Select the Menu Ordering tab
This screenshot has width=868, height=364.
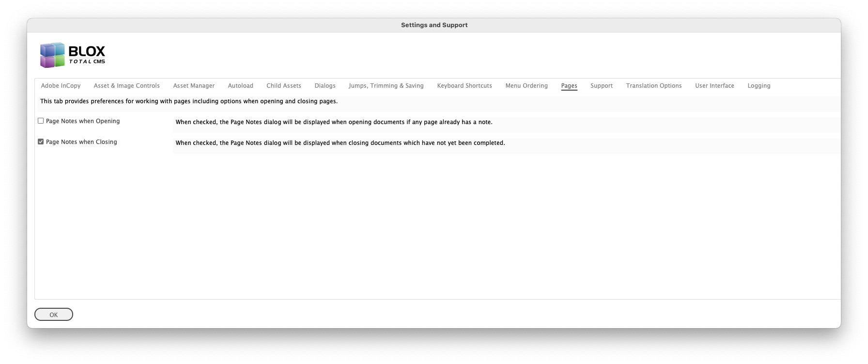(x=527, y=86)
